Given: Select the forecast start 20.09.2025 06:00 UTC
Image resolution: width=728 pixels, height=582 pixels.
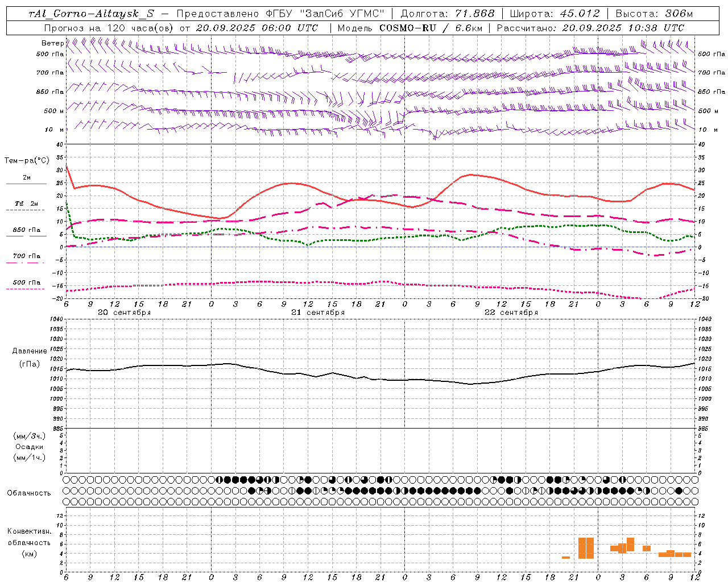Looking at the screenshot, I should (x=257, y=28).
